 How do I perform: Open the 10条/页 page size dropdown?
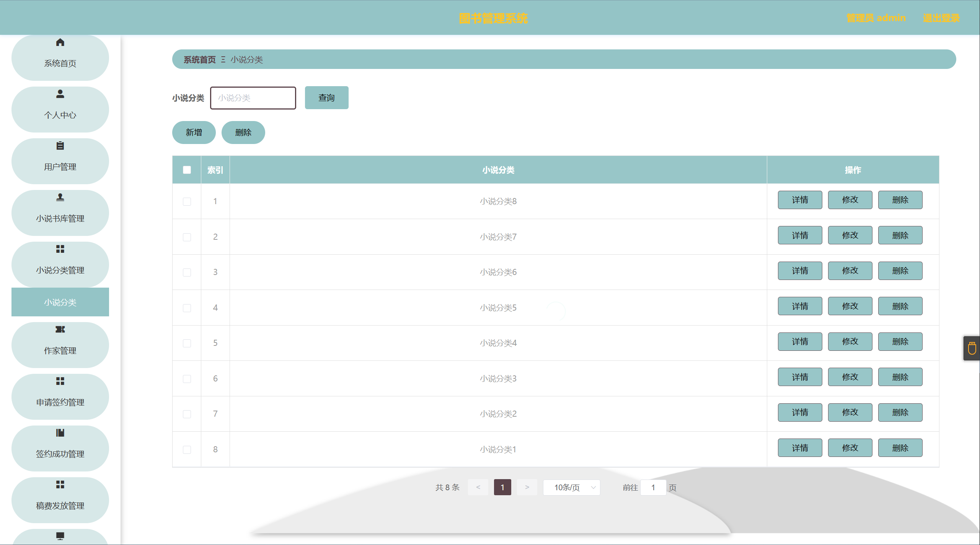point(571,488)
